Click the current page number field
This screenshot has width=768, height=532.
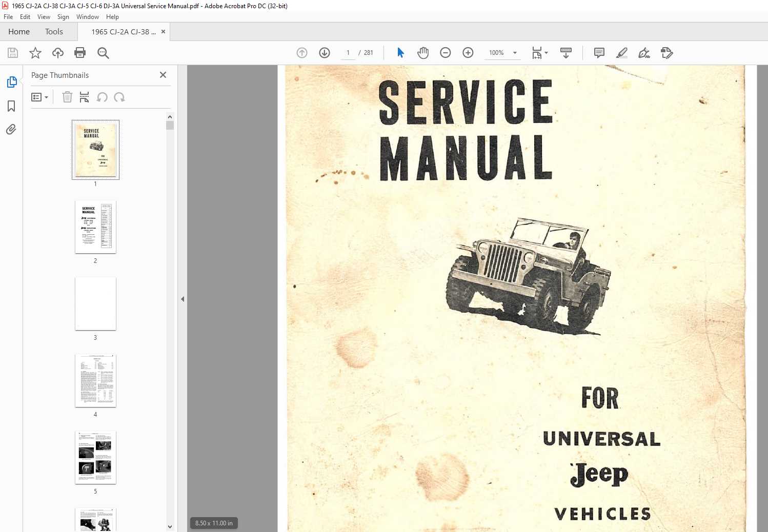click(348, 53)
